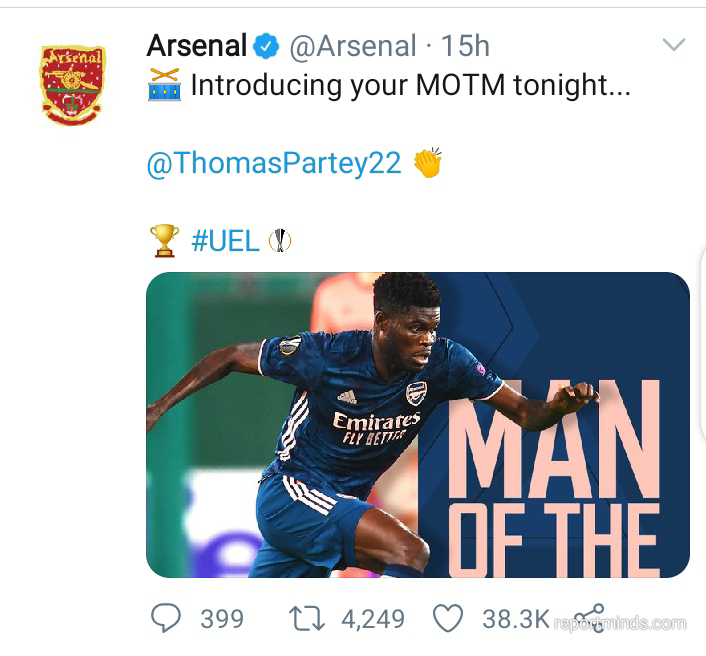Viewport: 706px width, 656px height.
Task: Click the Europa League logo after #UEL
Action: pyautogui.click(x=280, y=240)
